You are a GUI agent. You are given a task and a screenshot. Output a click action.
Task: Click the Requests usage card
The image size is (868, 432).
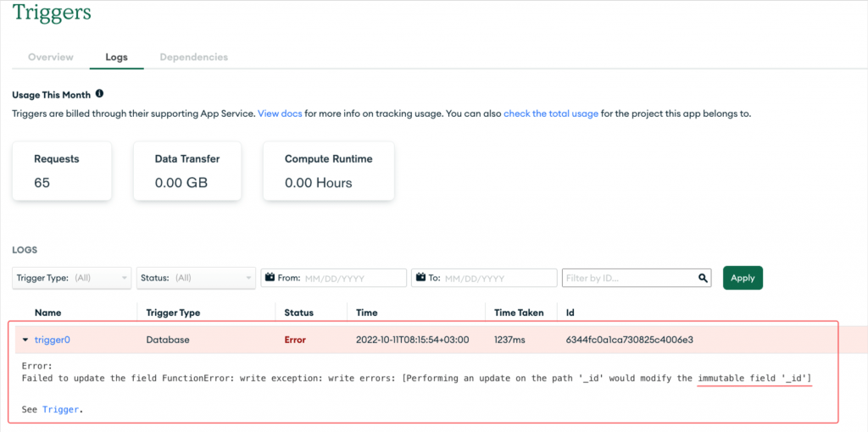62,171
